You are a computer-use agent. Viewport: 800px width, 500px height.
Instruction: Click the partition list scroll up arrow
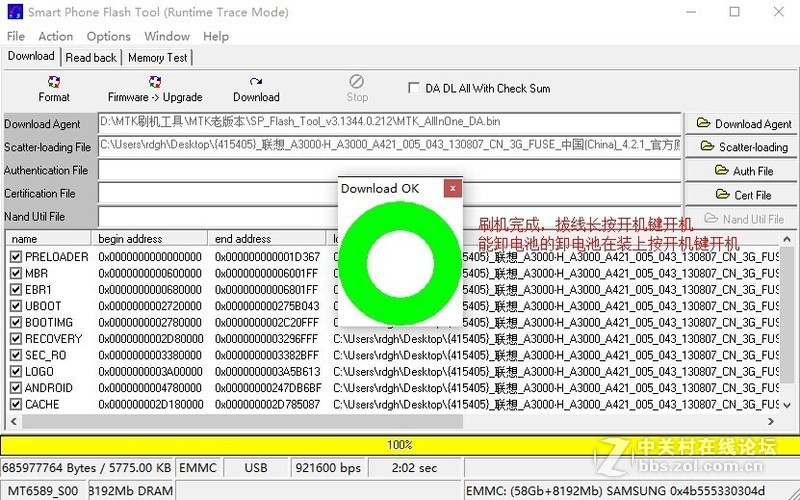(x=787, y=239)
